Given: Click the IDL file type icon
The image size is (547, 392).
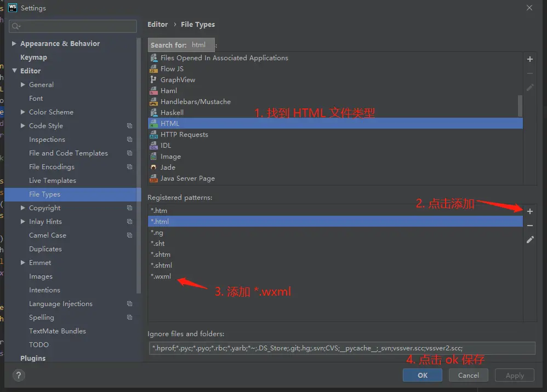Looking at the screenshot, I should [x=153, y=145].
